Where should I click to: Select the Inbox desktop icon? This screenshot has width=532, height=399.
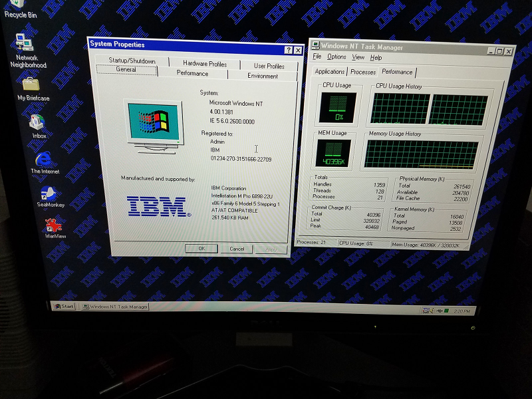tap(38, 127)
